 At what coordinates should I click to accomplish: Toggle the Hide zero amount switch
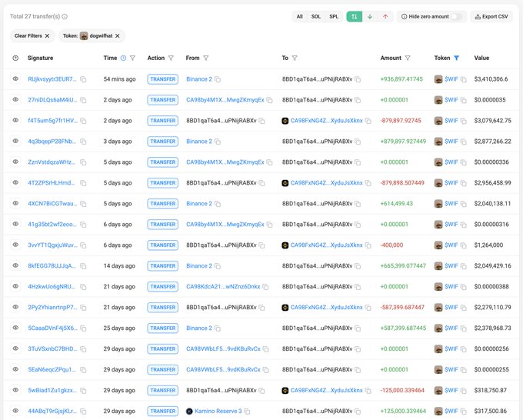[457, 16]
